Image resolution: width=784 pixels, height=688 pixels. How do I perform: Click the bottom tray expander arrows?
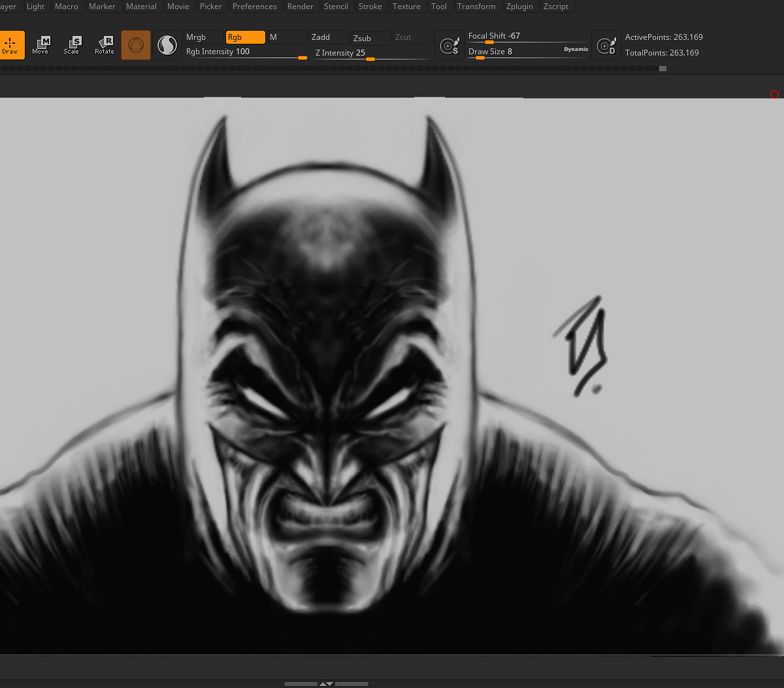[x=326, y=683]
